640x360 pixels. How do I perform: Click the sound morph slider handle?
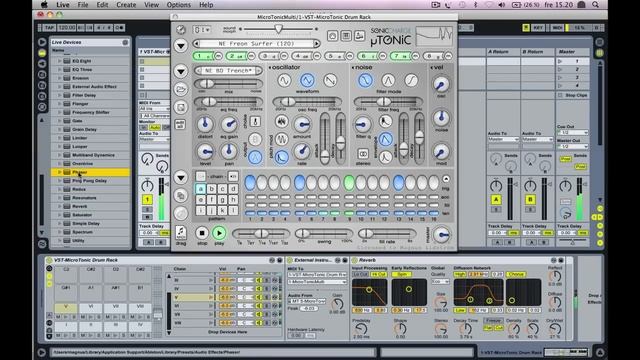coord(278,29)
